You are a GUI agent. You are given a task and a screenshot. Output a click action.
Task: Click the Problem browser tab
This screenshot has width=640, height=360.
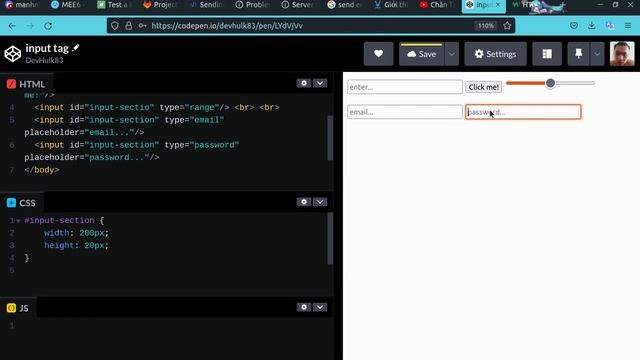252,5
